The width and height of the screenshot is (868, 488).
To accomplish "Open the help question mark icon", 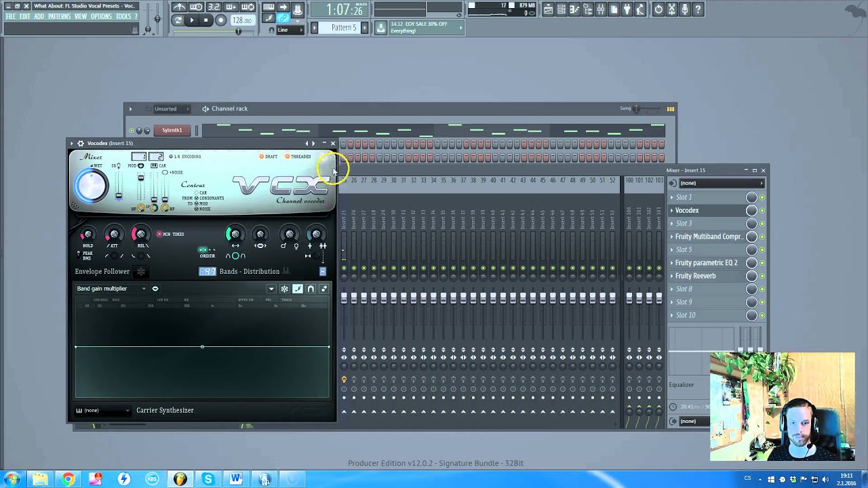I will [x=698, y=9].
